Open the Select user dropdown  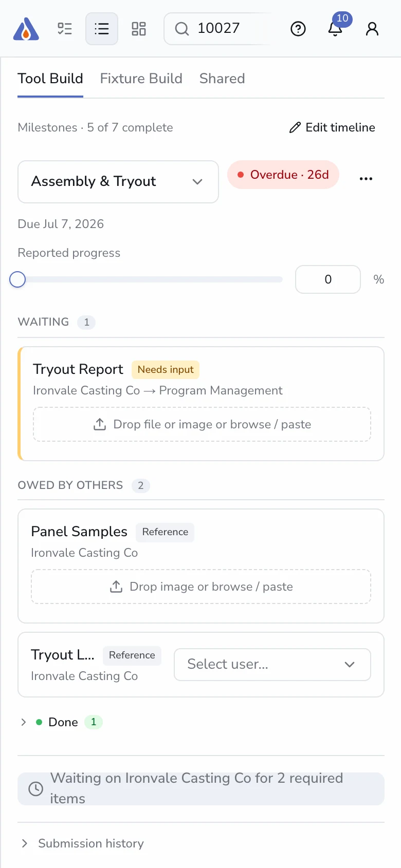(x=272, y=665)
